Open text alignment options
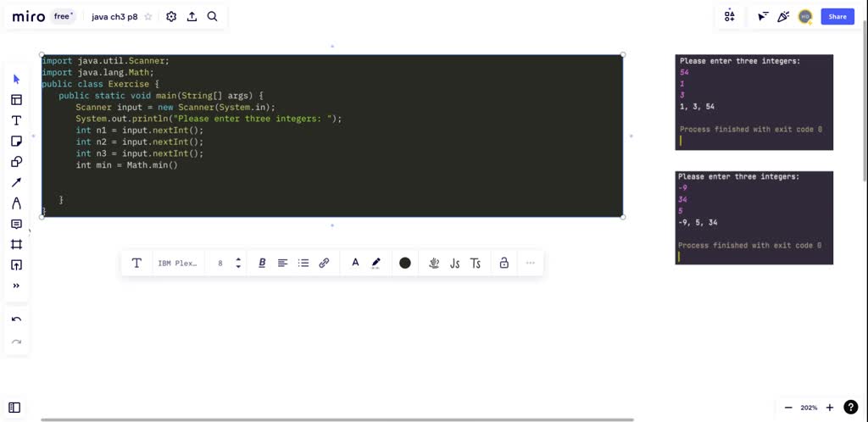868x422 pixels. (x=283, y=264)
